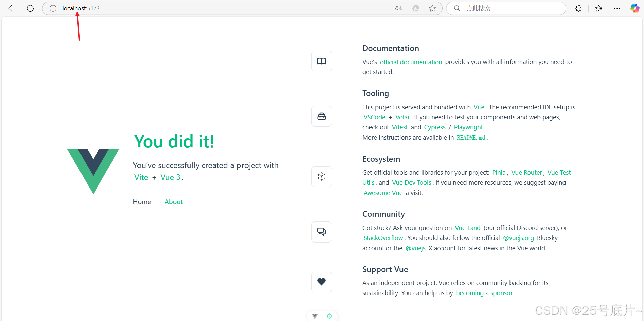This screenshot has height=321, width=644.
Task: Click the Community heading
Action: pos(383,214)
